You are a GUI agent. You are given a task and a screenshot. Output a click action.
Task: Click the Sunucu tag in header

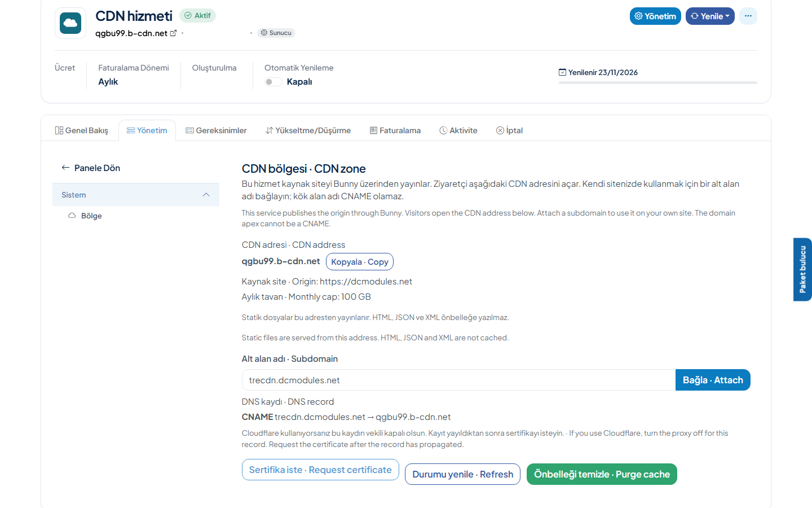click(276, 33)
